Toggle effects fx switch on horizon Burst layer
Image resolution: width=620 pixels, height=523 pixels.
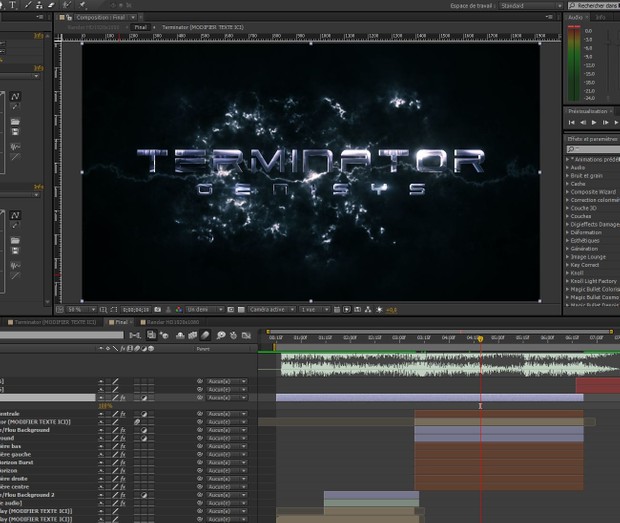tap(123, 463)
